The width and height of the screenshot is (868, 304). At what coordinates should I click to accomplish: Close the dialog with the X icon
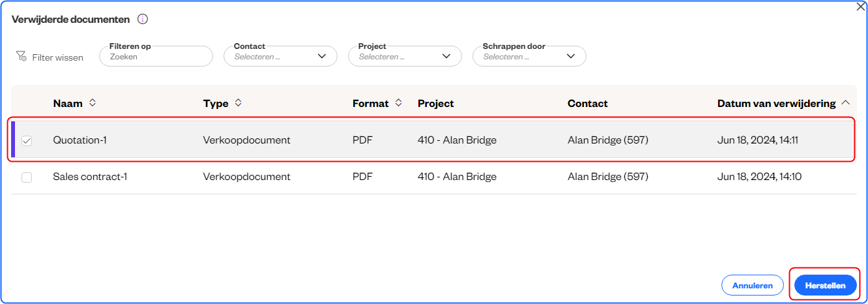860,7
